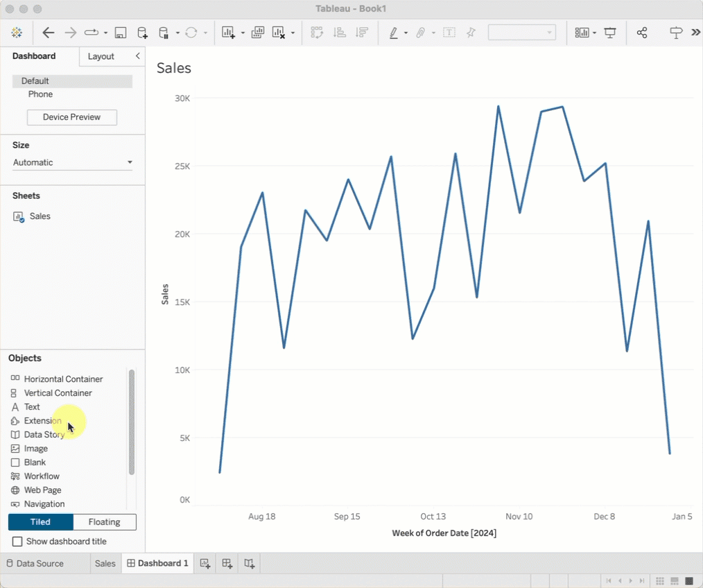Open the new worksheet dropdown arrow
Image resolution: width=703 pixels, height=588 pixels.
tap(243, 33)
